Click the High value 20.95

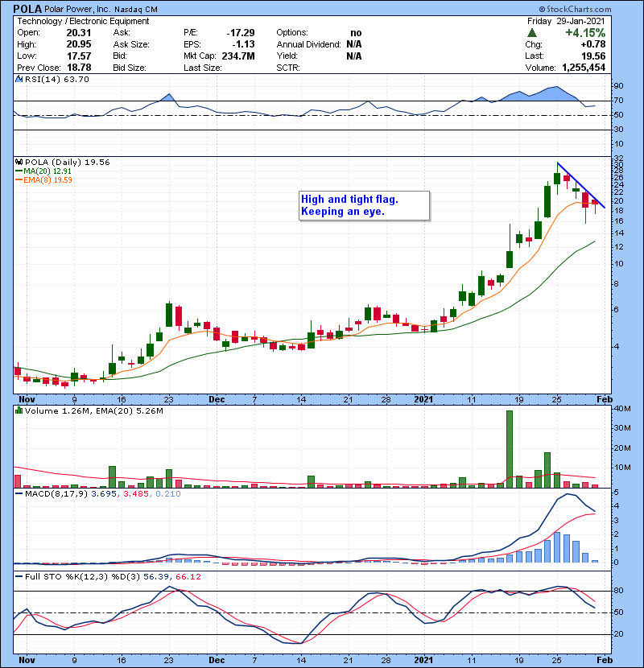click(x=79, y=44)
